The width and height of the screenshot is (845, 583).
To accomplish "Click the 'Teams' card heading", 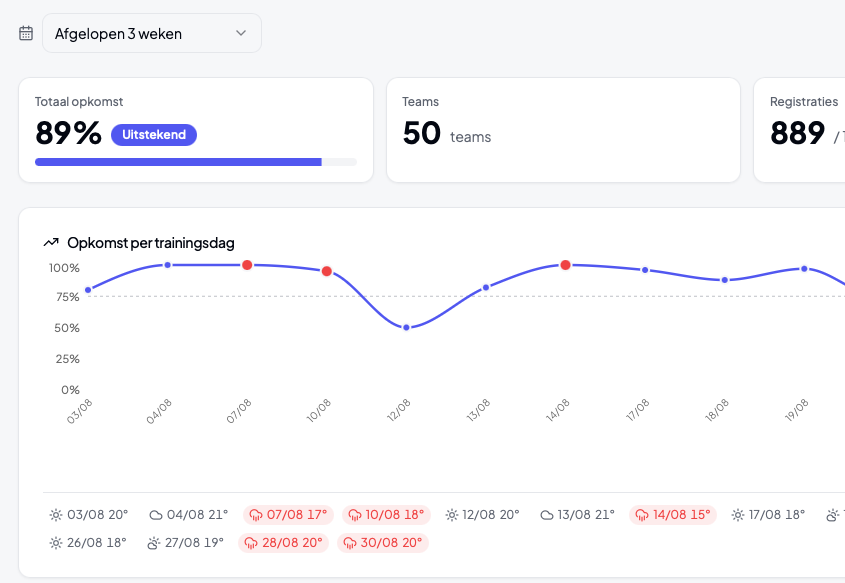I will point(420,102).
